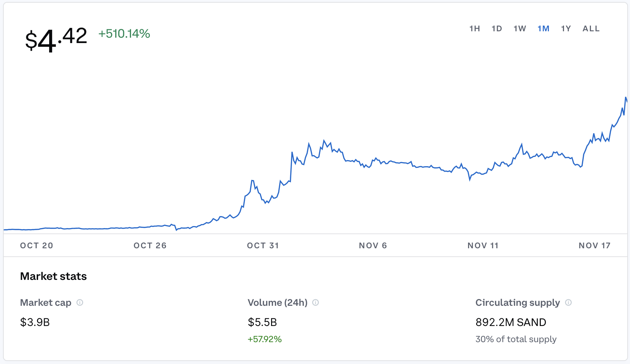Click the NOV 17 date label
Image resolution: width=630 pixels, height=364 pixels.
[595, 246]
